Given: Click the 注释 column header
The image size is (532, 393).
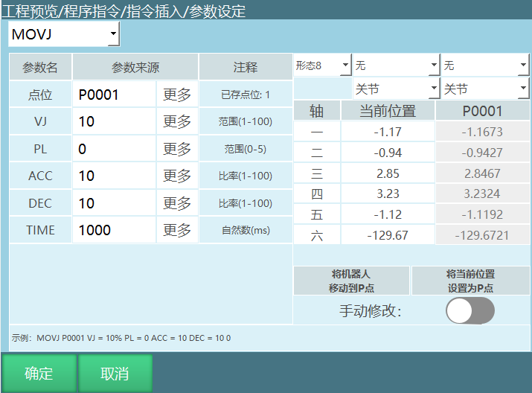Looking at the screenshot, I should click(x=246, y=67).
